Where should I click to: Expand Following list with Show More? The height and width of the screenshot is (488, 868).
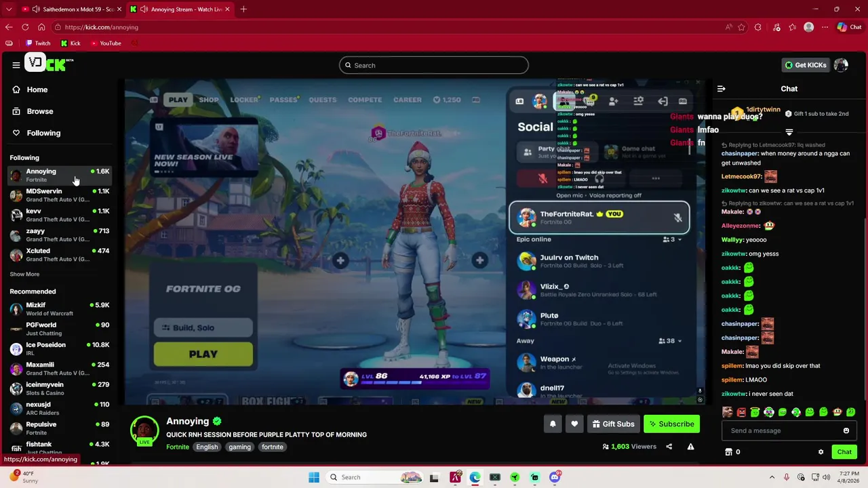(x=24, y=274)
